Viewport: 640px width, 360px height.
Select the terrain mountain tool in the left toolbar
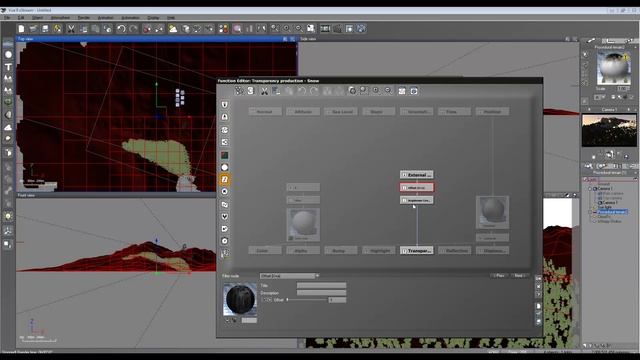[8, 78]
